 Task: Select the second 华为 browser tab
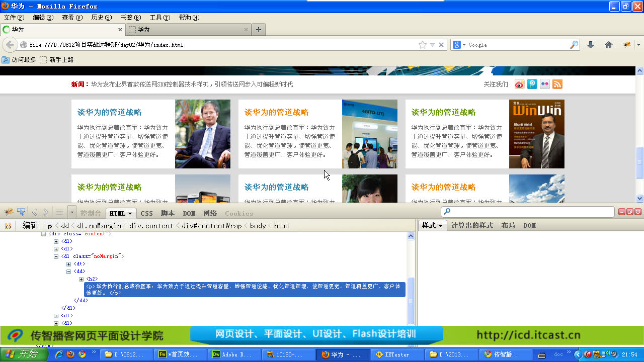coord(189,30)
